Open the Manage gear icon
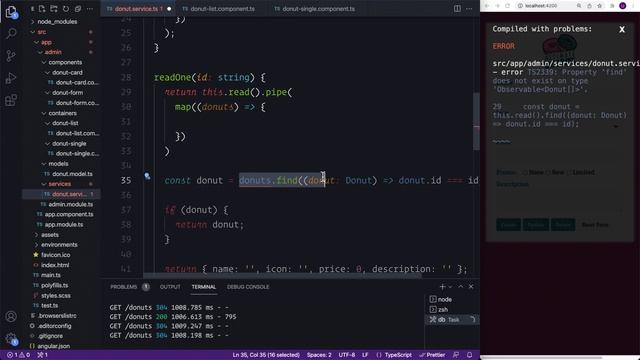This screenshot has width=640, height=360. click(x=11, y=338)
